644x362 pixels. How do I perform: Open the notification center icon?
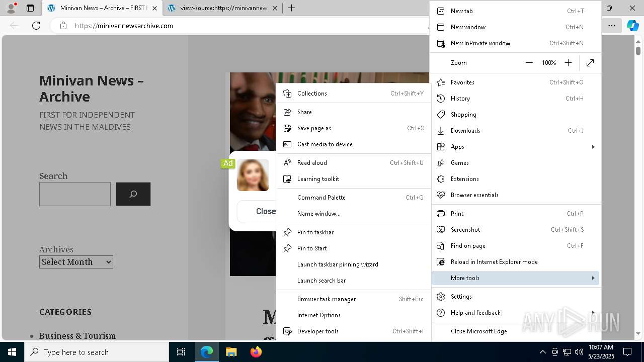tap(627, 352)
